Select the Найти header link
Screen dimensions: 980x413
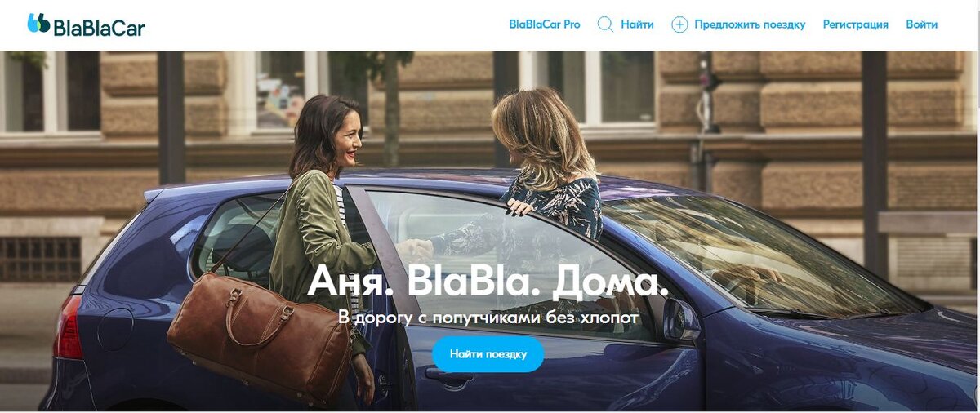tap(637, 24)
